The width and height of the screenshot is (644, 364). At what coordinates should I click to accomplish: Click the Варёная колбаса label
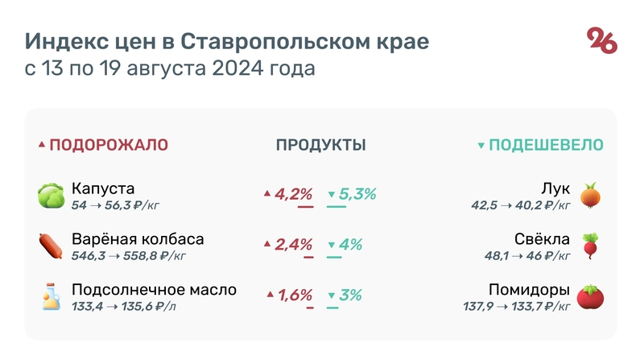pyautogui.click(x=138, y=240)
